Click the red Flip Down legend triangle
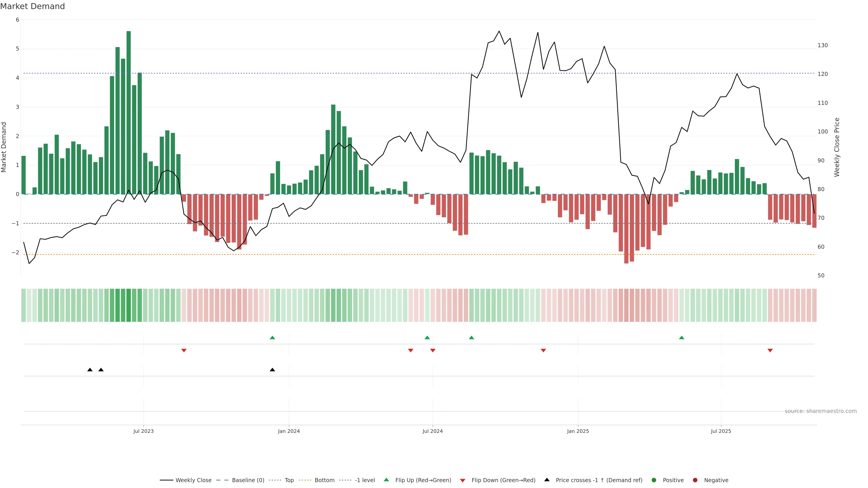 (x=463, y=481)
